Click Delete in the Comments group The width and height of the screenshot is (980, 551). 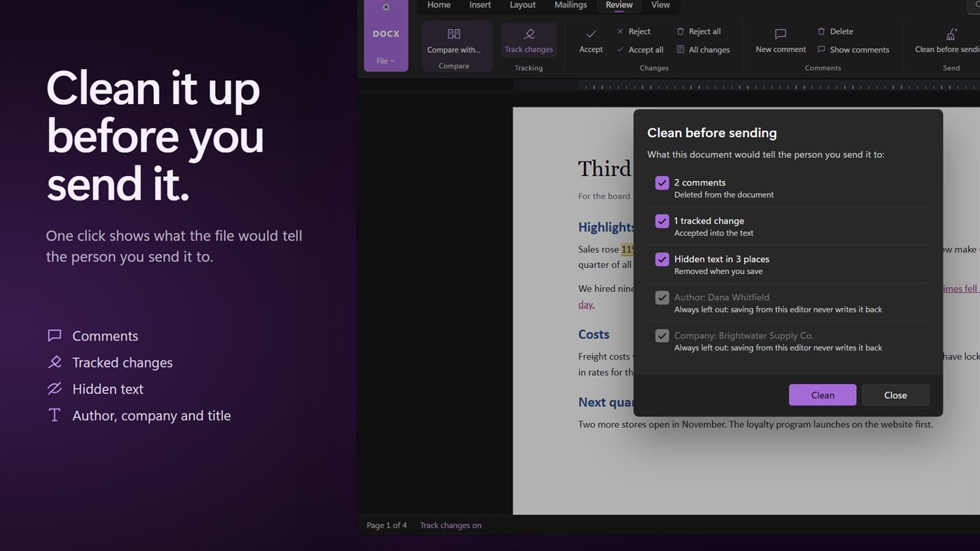click(x=835, y=31)
